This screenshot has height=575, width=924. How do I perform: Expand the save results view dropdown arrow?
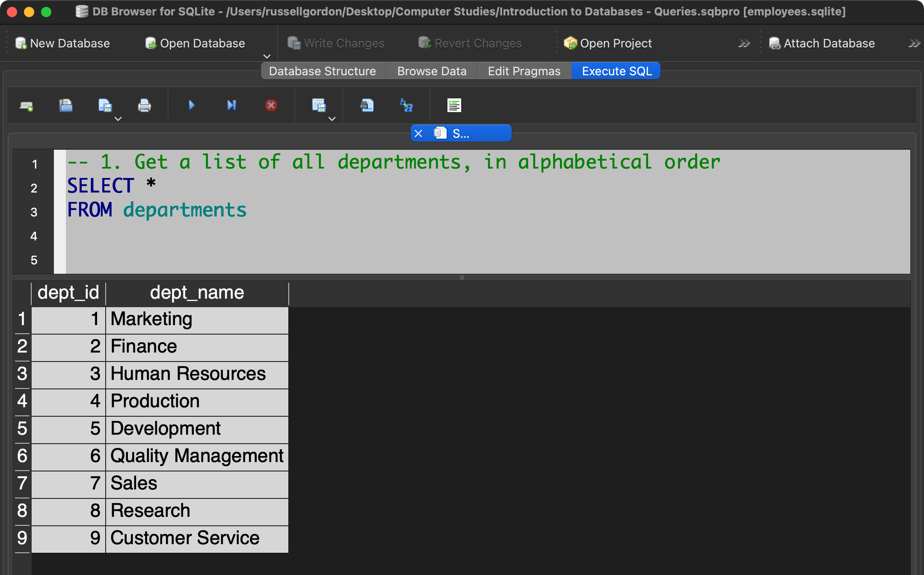pyautogui.click(x=332, y=119)
